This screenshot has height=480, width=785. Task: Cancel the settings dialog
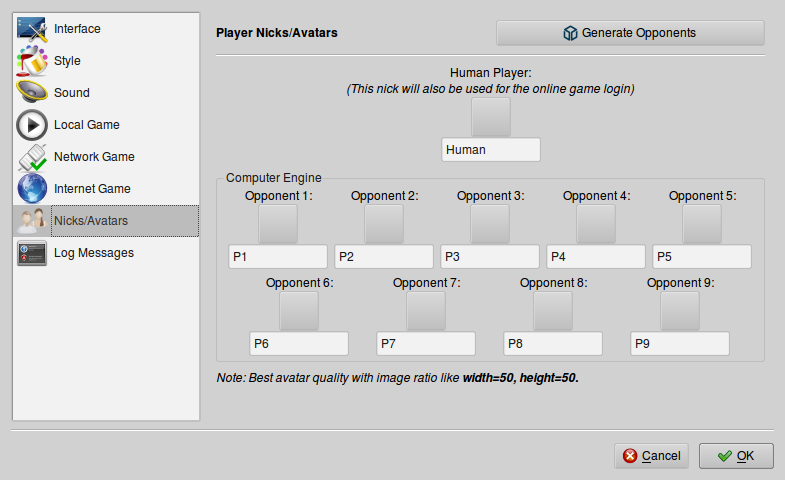[x=652, y=456]
